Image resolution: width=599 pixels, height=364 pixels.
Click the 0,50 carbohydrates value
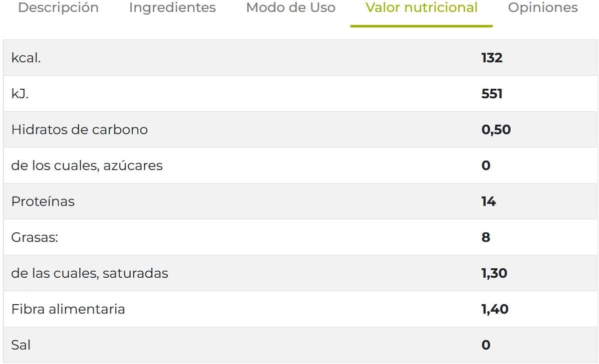tap(496, 130)
